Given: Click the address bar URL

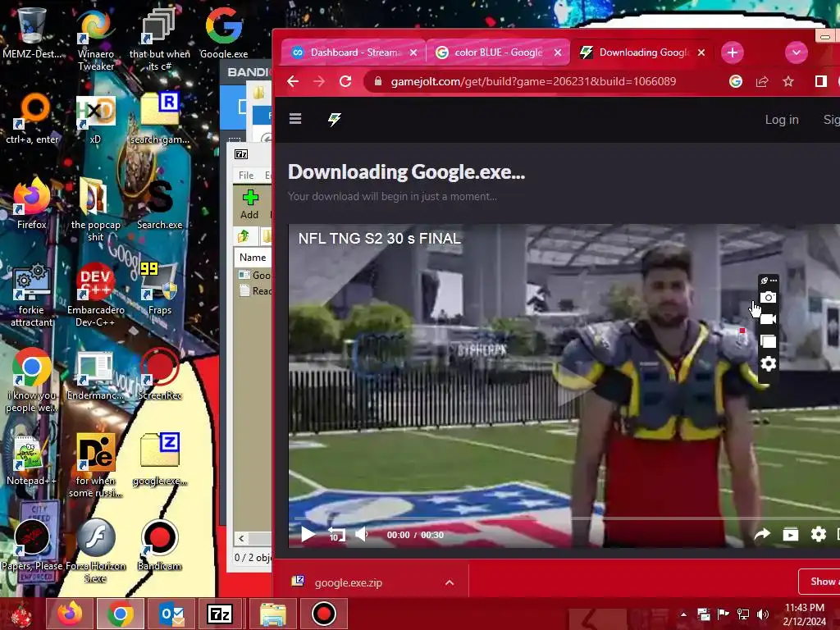Looking at the screenshot, I should tap(533, 81).
